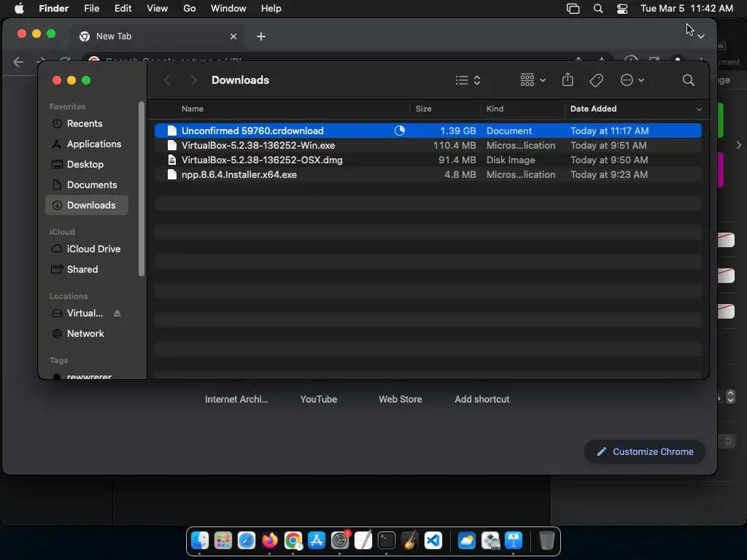The width and height of the screenshot is (747, 560).
Task: Sort files by Name column
Action: (193, 109)
